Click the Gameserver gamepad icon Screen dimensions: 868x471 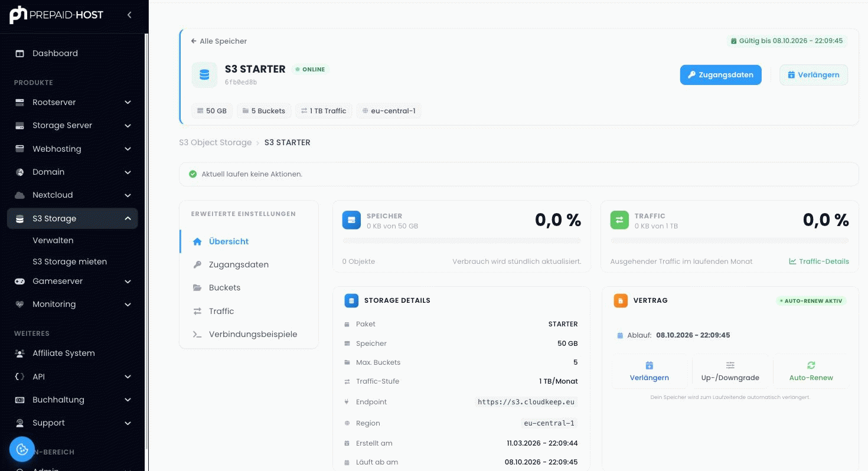[x=19, y=281]
